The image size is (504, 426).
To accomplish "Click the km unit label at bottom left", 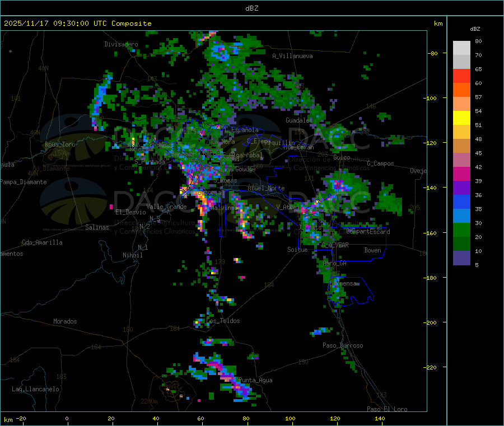I will pos(8,420).
